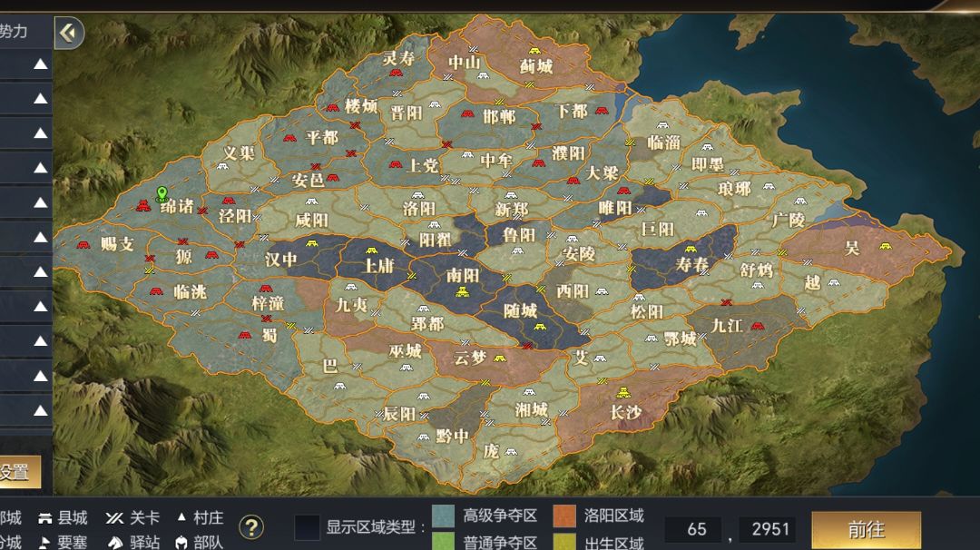Click the red city icon left of 上党

click(395, 164)
